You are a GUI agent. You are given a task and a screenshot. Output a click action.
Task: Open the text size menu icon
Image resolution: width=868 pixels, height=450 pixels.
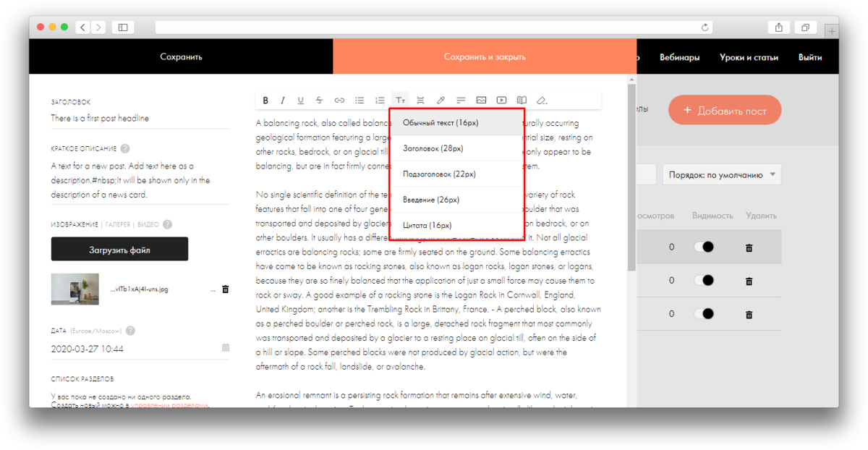pyautogui.click(x=400, y=101)
